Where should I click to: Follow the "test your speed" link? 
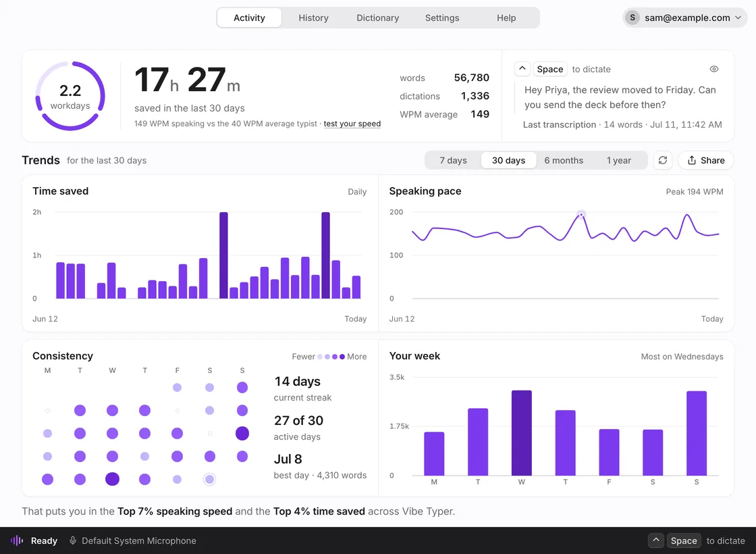pos(352,124)
